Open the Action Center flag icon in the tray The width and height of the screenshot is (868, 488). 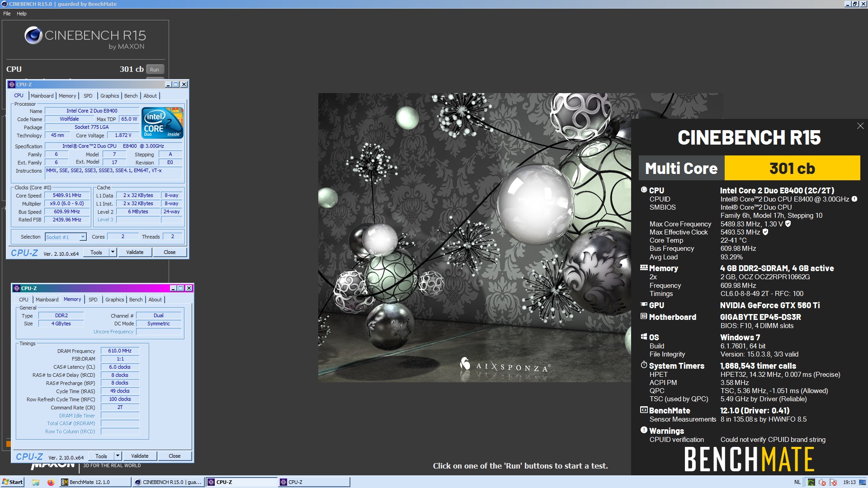[x=833, y=482]
